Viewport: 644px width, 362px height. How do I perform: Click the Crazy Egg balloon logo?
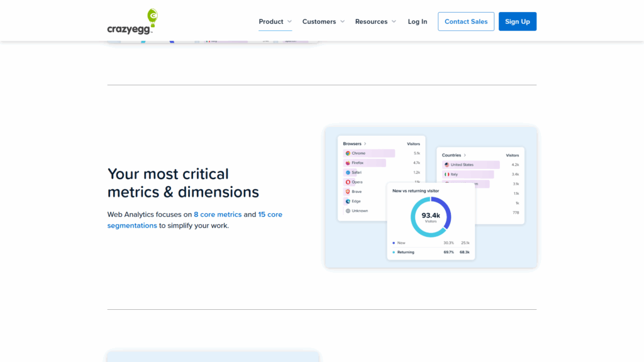133,21
